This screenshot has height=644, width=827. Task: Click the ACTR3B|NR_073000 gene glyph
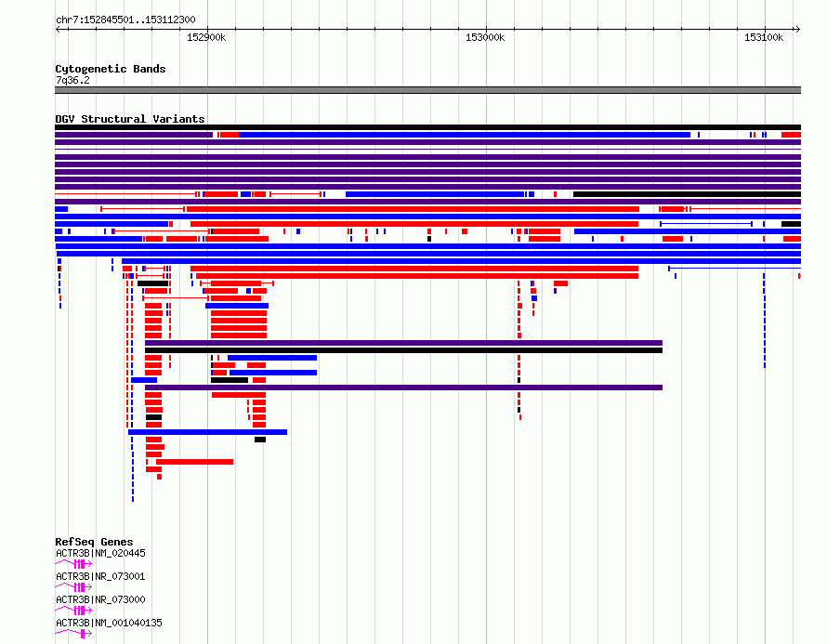point(73,611)
